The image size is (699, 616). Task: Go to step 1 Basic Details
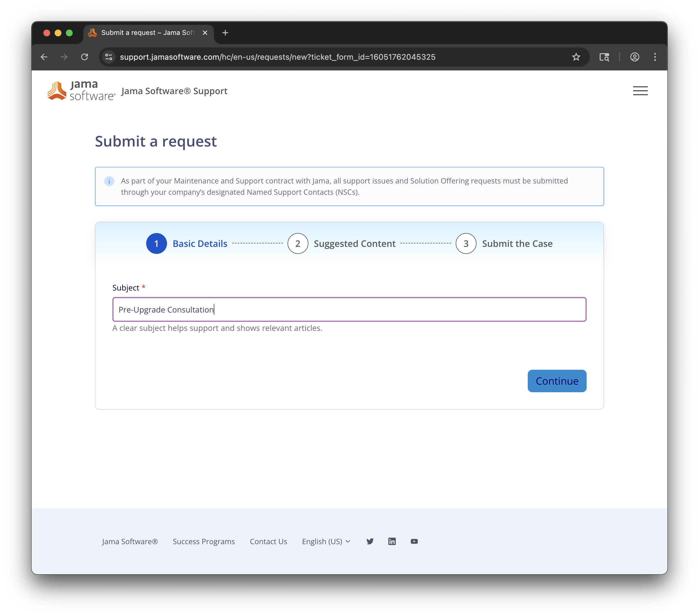tap(187, 243)
